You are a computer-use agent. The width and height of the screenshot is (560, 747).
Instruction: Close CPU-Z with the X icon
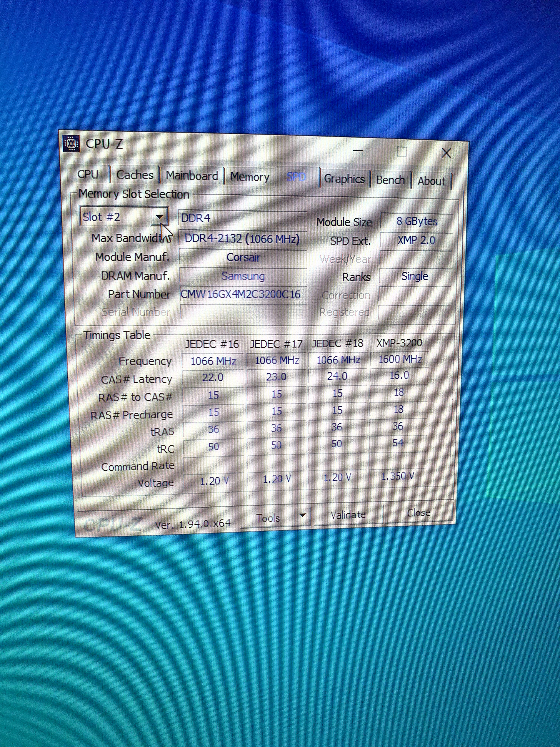[x=446, y=154]
